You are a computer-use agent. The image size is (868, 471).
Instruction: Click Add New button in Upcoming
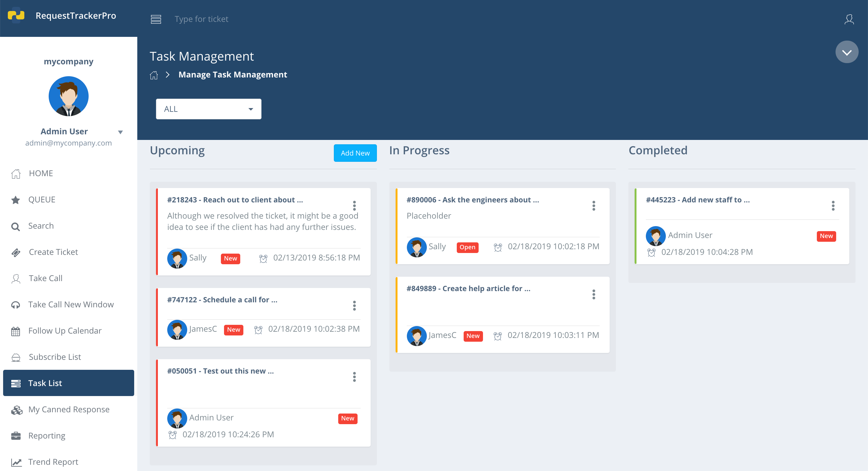click(x=355, y=153)
